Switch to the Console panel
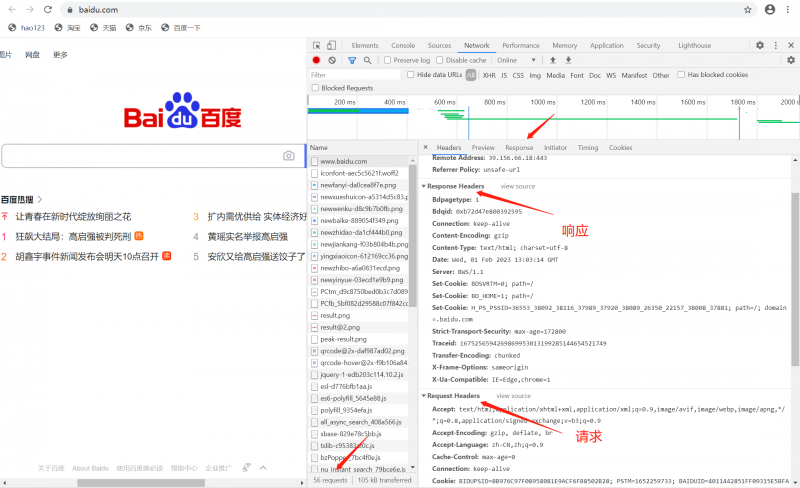800x488 pixels. 403,45
